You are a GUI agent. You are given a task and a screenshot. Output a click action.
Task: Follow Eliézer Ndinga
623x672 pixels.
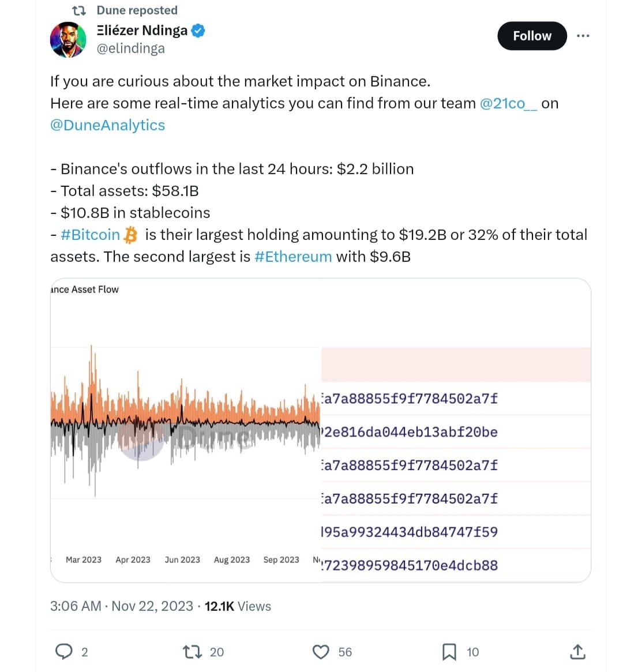[x=532, y=36]
